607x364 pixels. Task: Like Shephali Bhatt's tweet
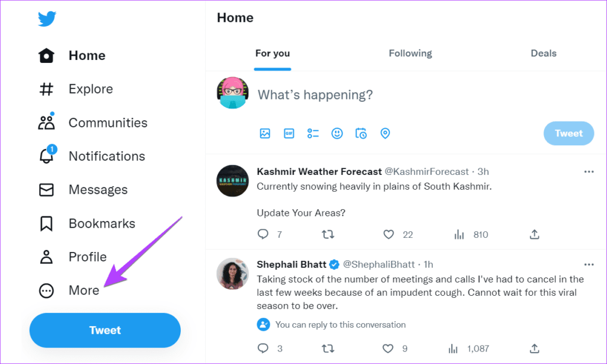(389, 348)
